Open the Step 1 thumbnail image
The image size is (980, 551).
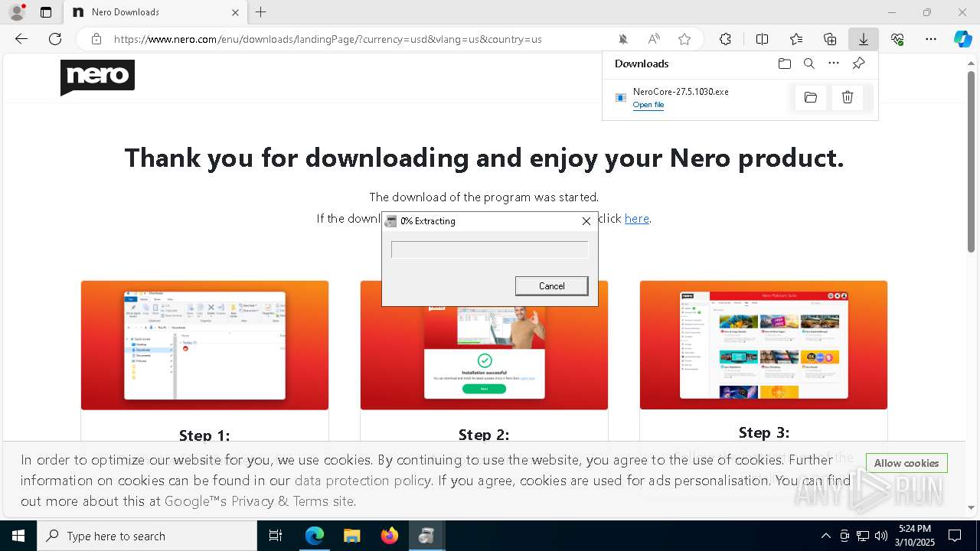[204, 345]
